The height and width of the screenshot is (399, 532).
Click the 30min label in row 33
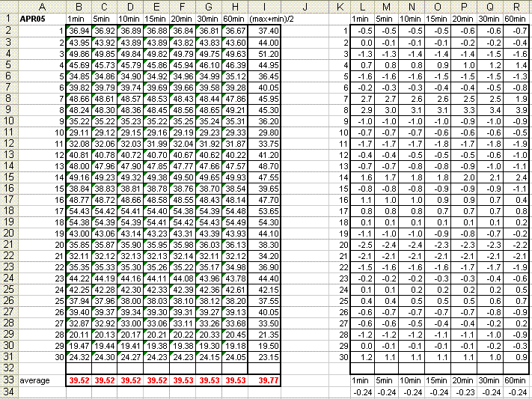point(490,380)
